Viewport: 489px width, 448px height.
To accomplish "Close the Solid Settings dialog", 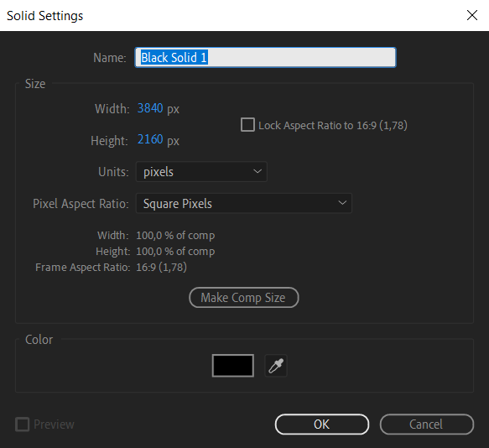I will [x=472, y=15].
